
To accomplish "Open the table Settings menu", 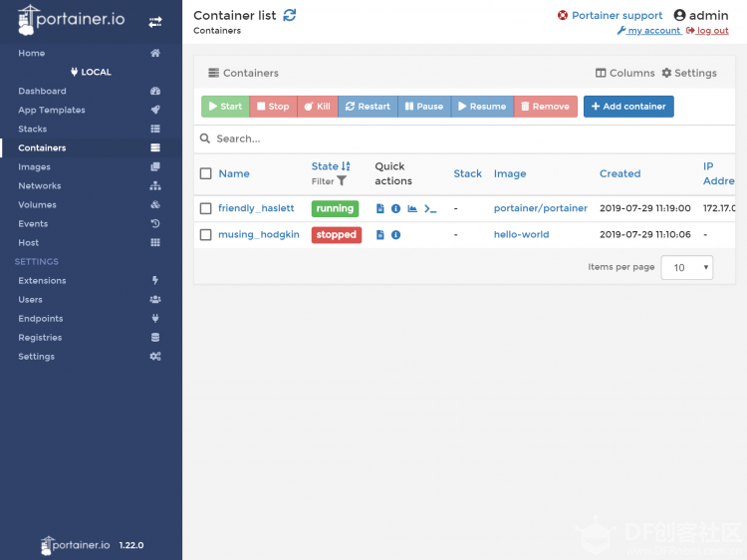I will (x=689, y=73).
